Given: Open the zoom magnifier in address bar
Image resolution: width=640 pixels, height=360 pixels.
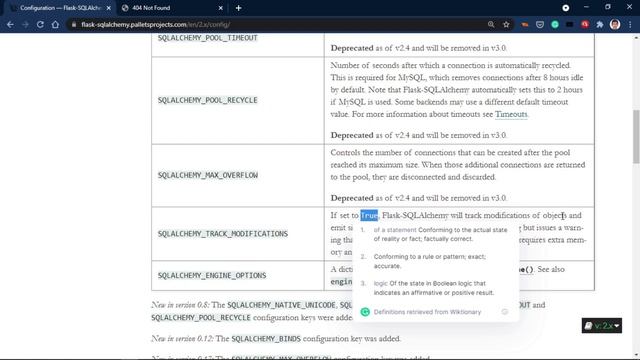Looking at the screenshot, I should point(491,24).
